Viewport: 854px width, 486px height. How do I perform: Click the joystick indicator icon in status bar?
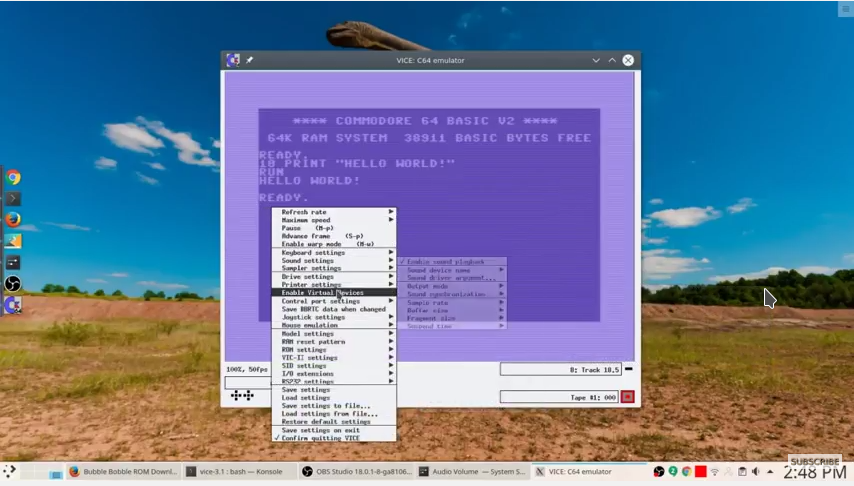pos(242,396)
